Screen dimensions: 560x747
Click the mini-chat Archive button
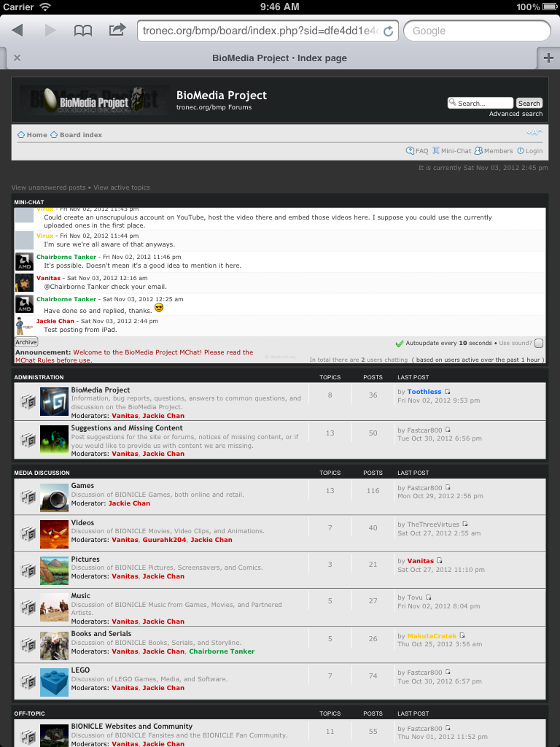[26, 342]
